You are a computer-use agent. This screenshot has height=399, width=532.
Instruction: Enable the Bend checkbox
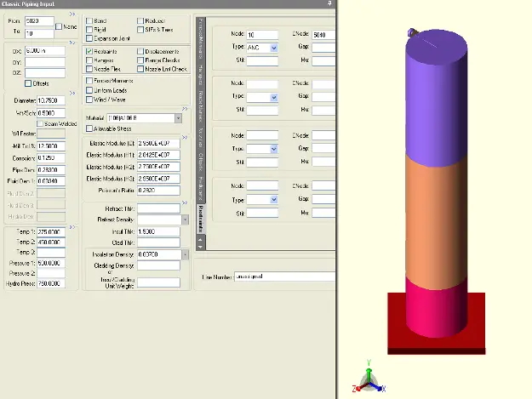tap(90, 20)
